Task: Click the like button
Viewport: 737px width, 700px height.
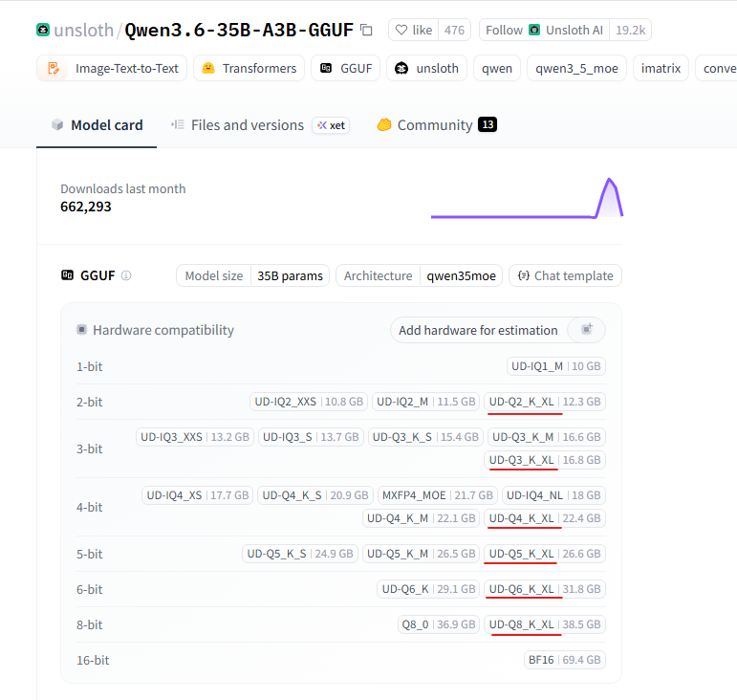Action: coord(414,30)
